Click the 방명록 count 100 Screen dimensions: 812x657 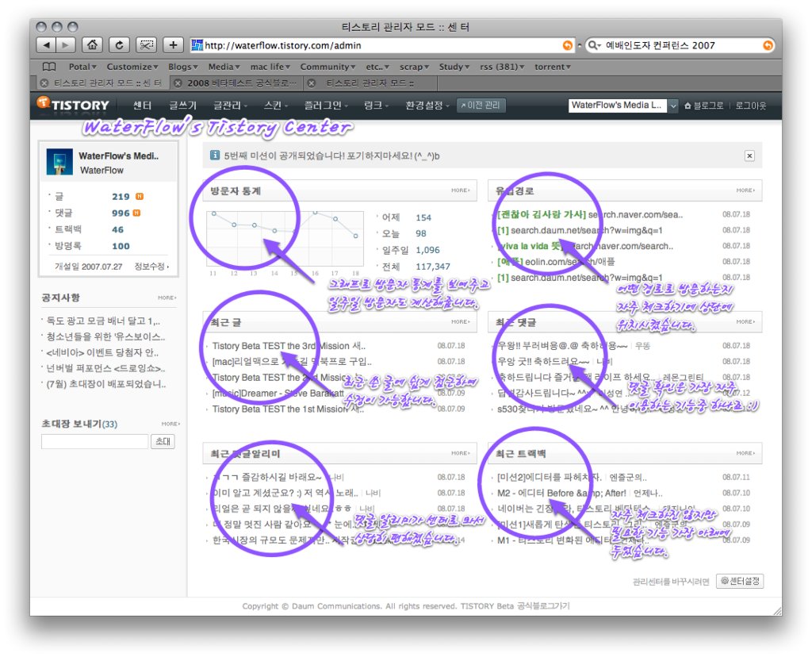[x=121, y=246]
